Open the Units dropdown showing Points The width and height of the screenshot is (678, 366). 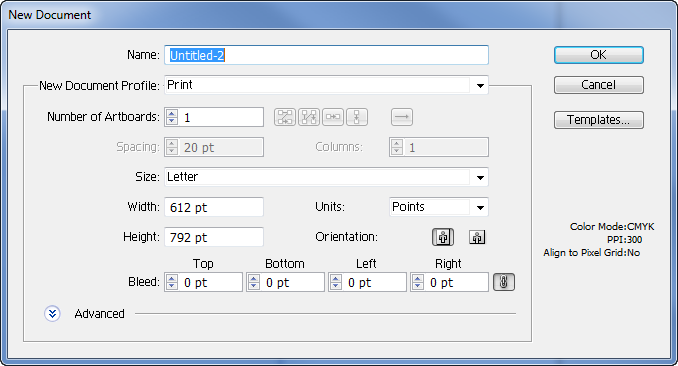[480, 207]
